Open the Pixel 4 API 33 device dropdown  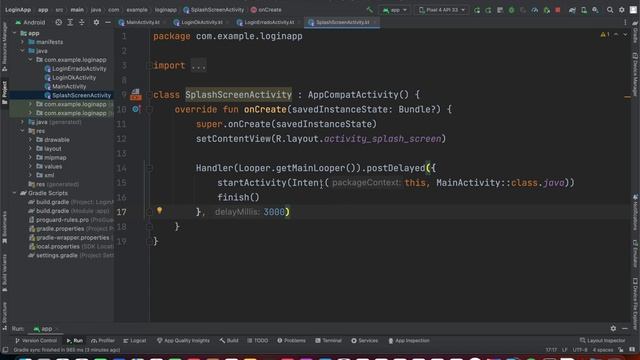[442, 10]
